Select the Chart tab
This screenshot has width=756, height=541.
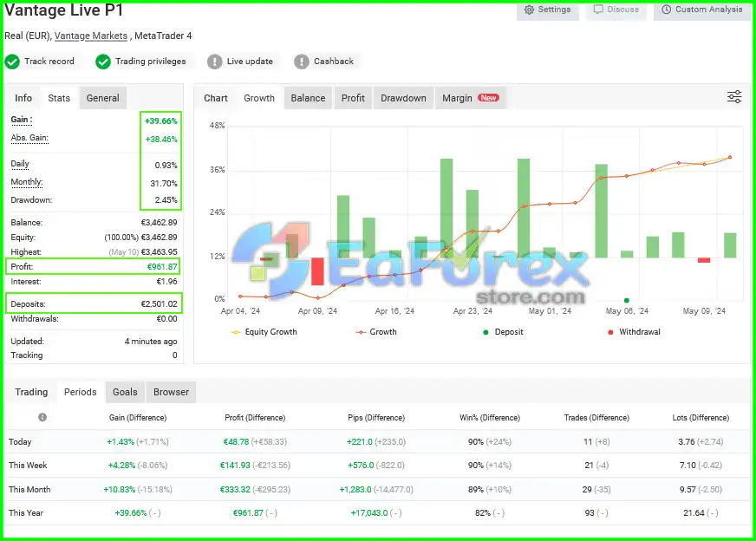point(216,98)
